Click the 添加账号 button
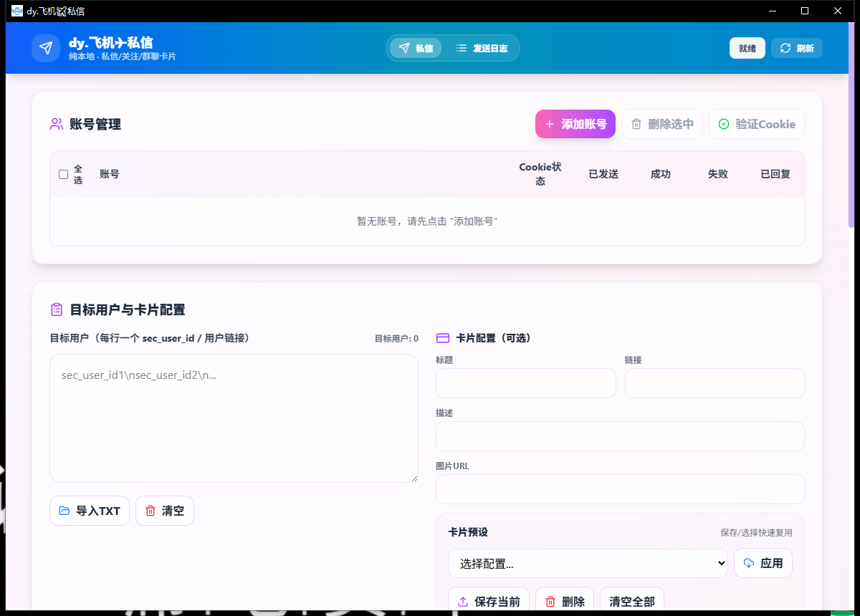The width and height of the screenshot is (860, 616). pyautogui.click(x=575, y=124)
